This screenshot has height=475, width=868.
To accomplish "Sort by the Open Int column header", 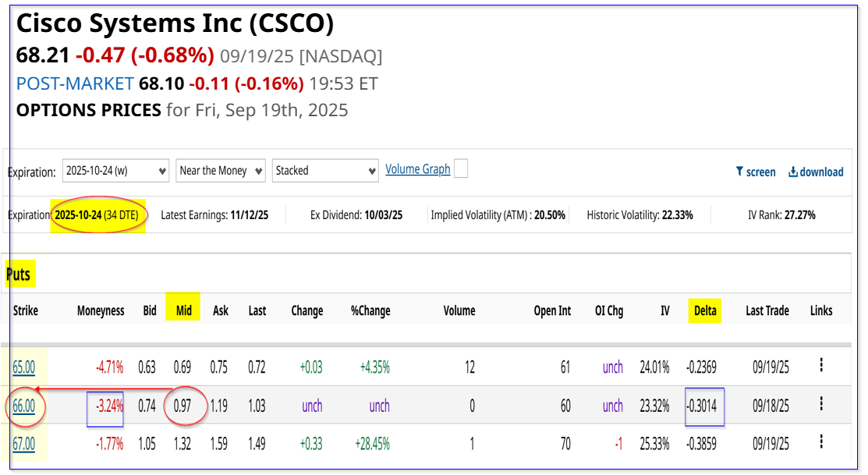I will point(552,310).
